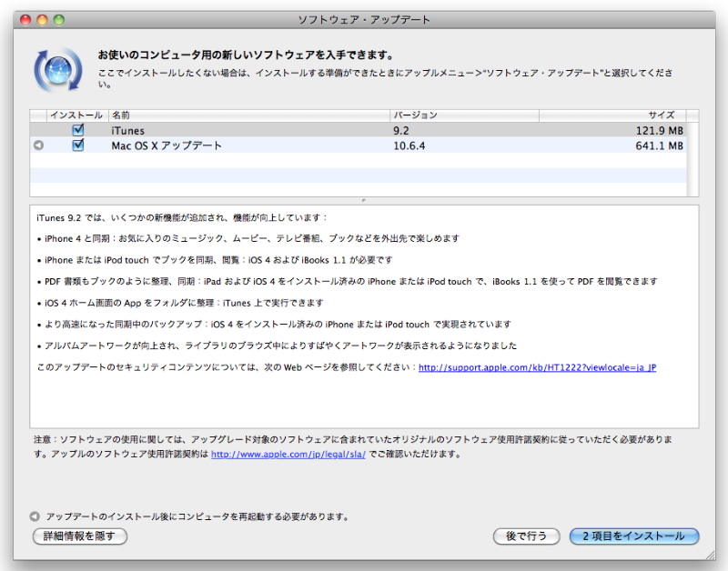
Task: Uncheck the Mac OS X アップデート checkbox
Action: [78, 145]
